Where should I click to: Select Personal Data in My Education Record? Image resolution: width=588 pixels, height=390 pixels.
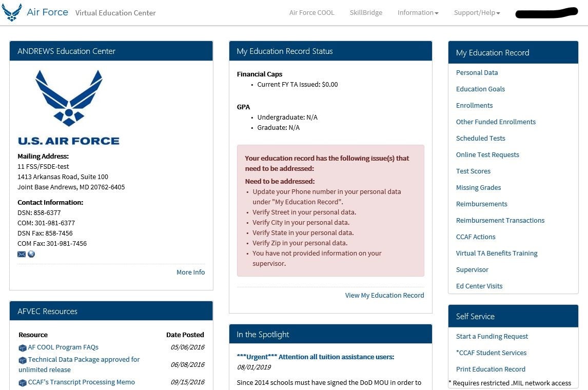pyautogui.click(x=477, y=73)
